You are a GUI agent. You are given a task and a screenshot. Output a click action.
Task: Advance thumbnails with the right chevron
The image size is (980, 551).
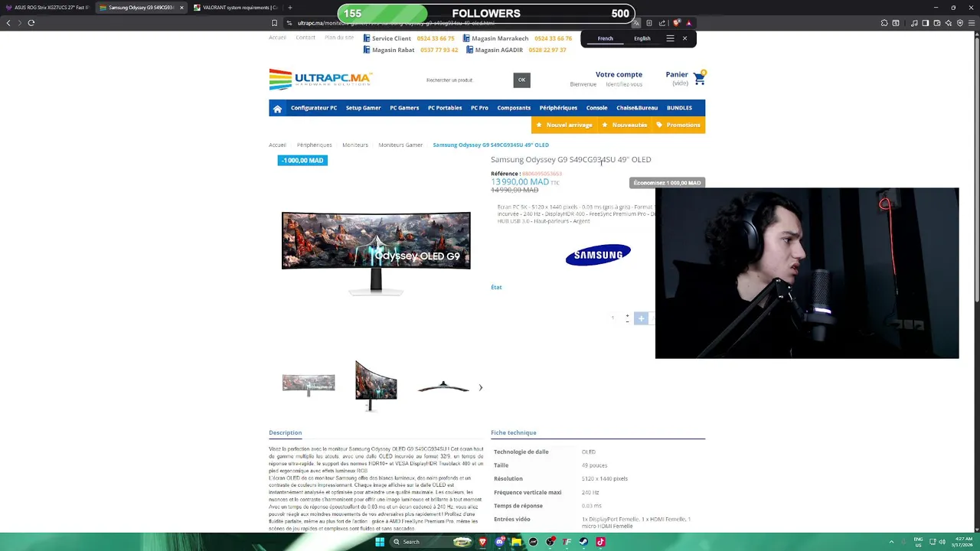[x=480, y=387]
